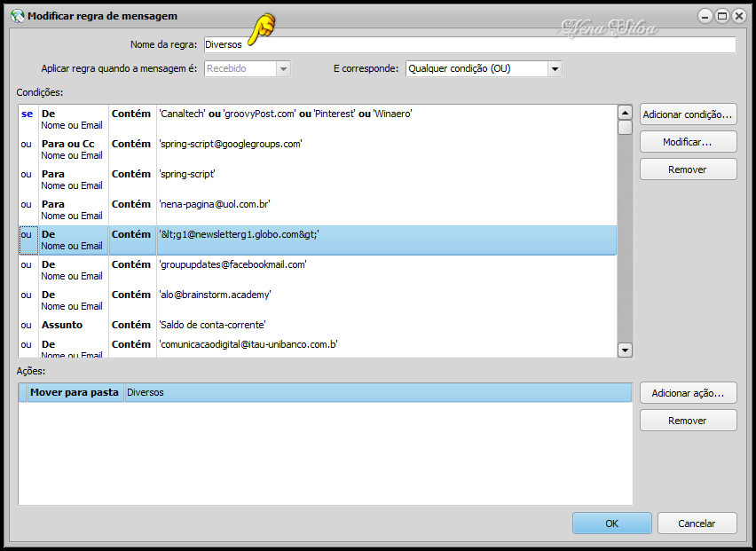Click 'Remover' next to the actions list
Viewport: 756px width, 551px height.
[x=688, y=421]
